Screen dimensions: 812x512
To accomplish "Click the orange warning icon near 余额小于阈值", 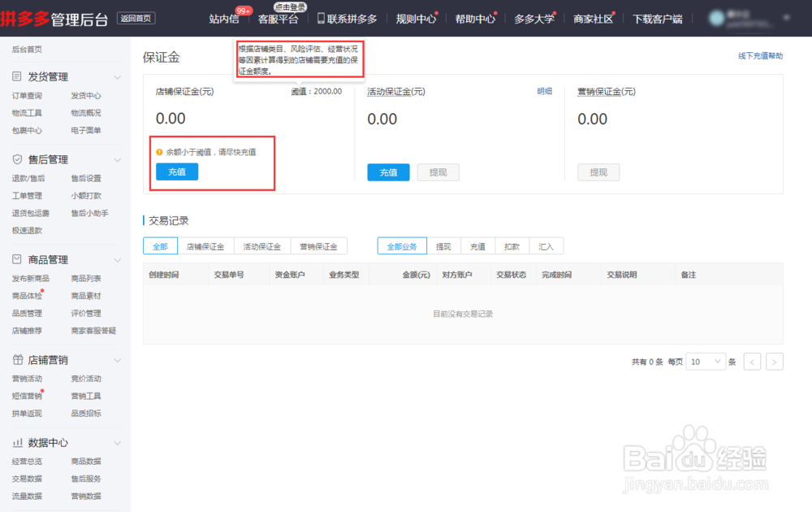I will coord(159,152).
